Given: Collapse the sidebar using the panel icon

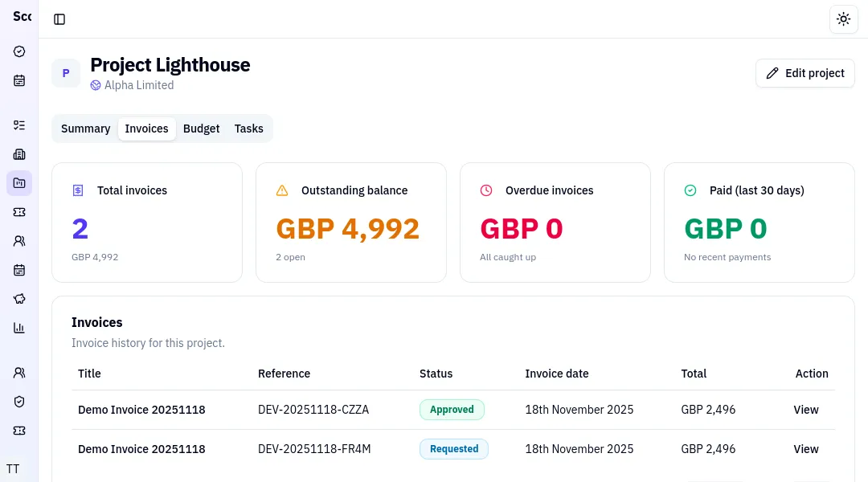Looking at the screenshot, I should (x=59, y=19).
